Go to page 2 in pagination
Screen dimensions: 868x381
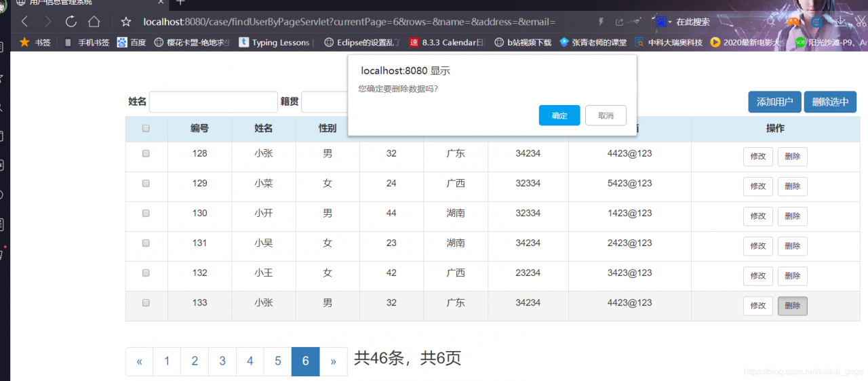[x=195, y=361]
